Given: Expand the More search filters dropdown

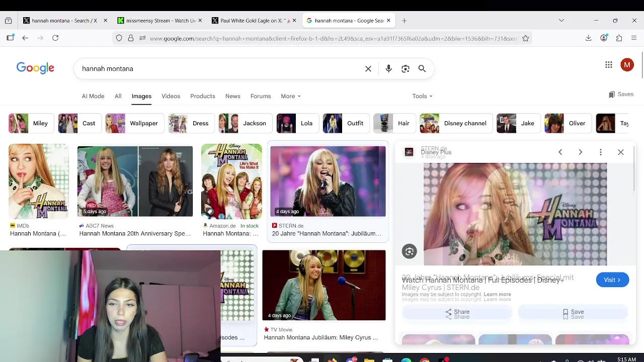Looking at the screenshot, I should 290,96.
